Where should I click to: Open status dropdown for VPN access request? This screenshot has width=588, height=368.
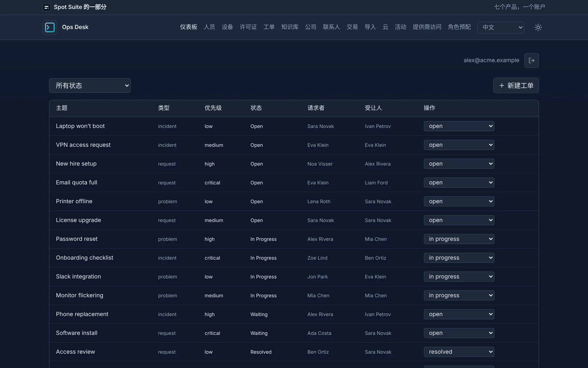point(459,145)
